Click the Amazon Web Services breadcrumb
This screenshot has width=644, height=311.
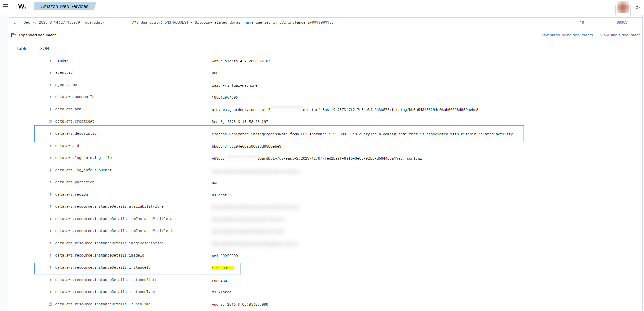tap(65, 6)
